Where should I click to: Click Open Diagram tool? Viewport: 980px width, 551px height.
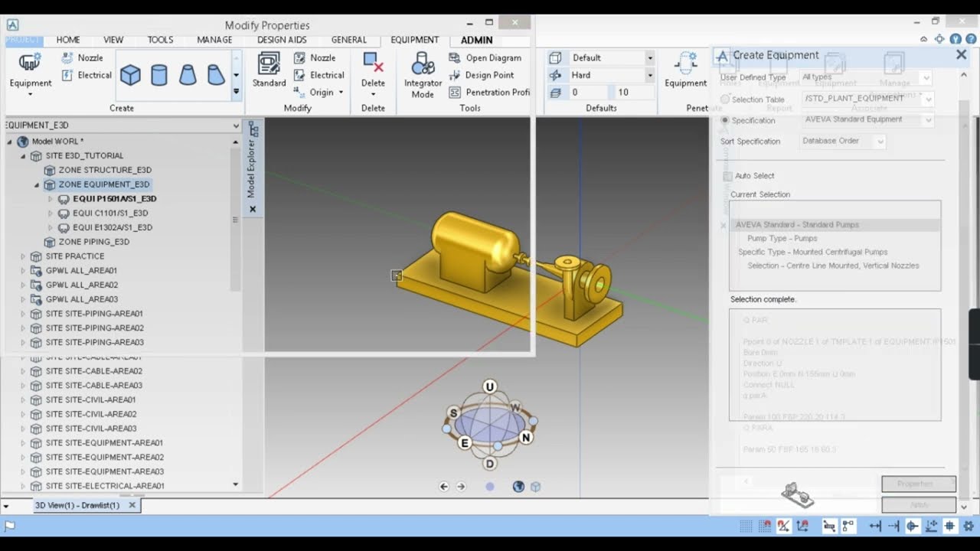click(x=485, y=57)
